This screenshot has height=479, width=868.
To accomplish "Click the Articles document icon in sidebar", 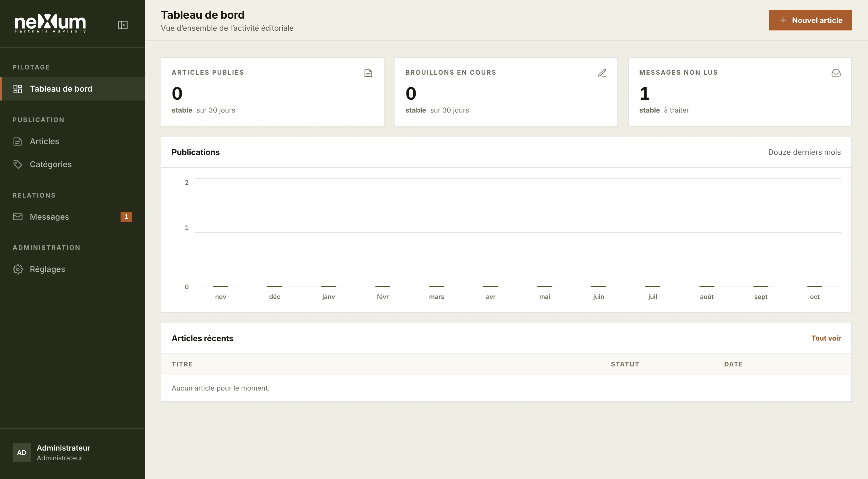I will (18, 142).
